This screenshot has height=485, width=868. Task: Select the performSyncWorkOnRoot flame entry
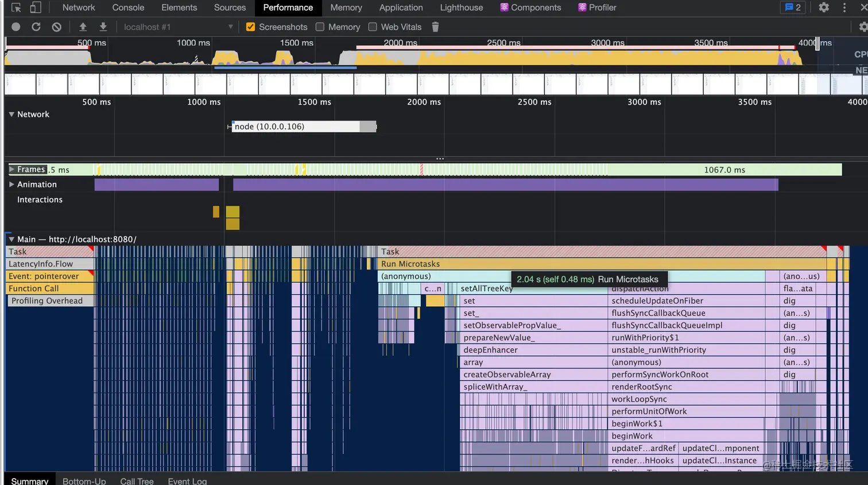pyautogui.click(x=686, y=375)
